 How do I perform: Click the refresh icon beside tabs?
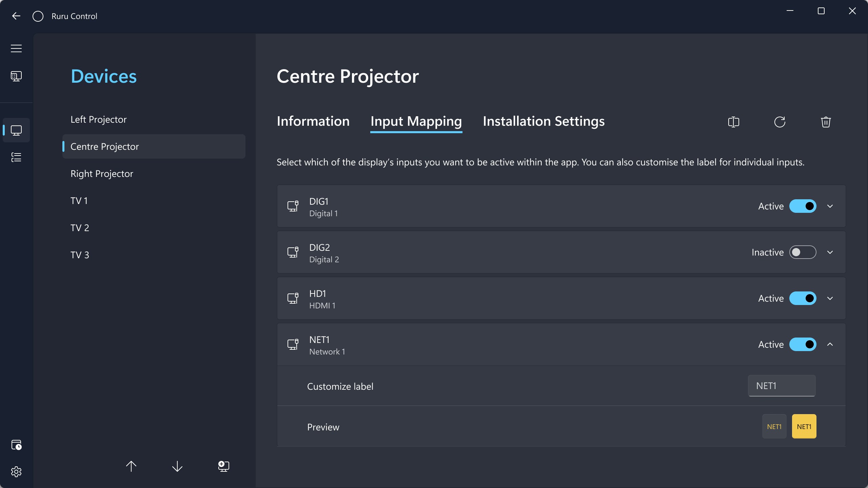tap(780, 122)
